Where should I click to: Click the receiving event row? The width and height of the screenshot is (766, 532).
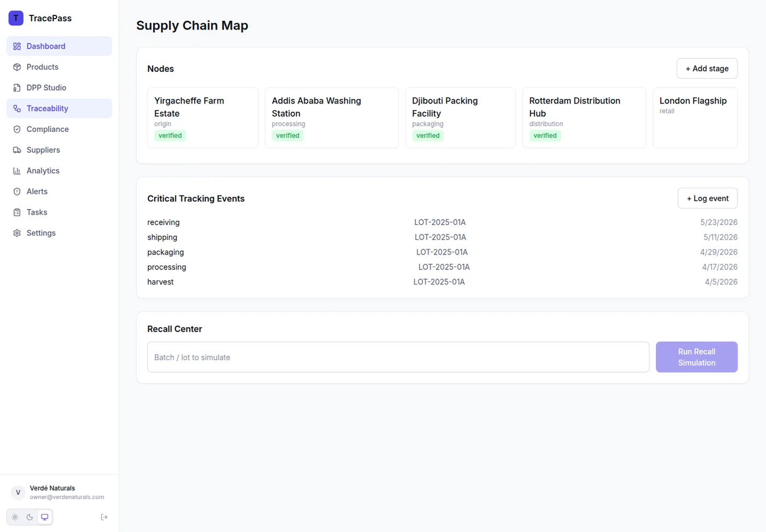click(442, 223)
